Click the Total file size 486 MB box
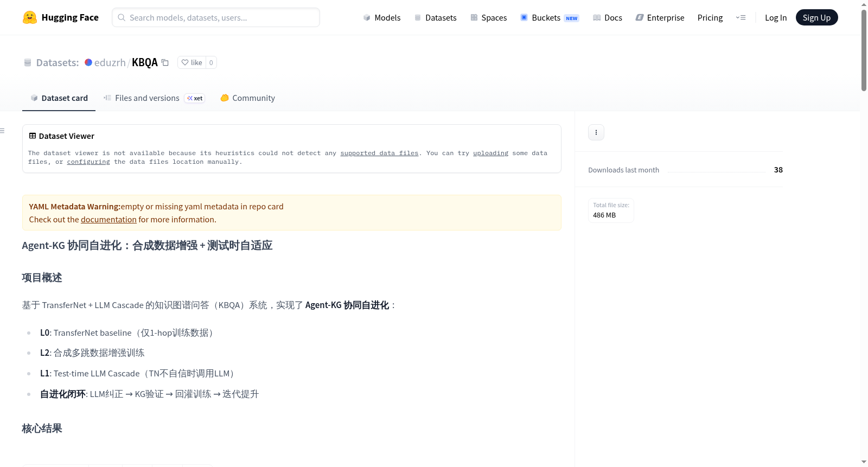The image size is (868, 467). (611, 210)
